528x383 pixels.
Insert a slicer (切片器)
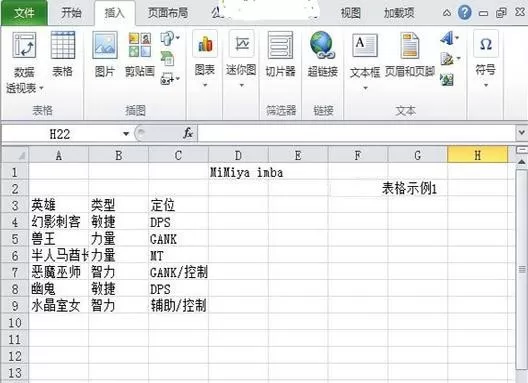tap(280, 54)
